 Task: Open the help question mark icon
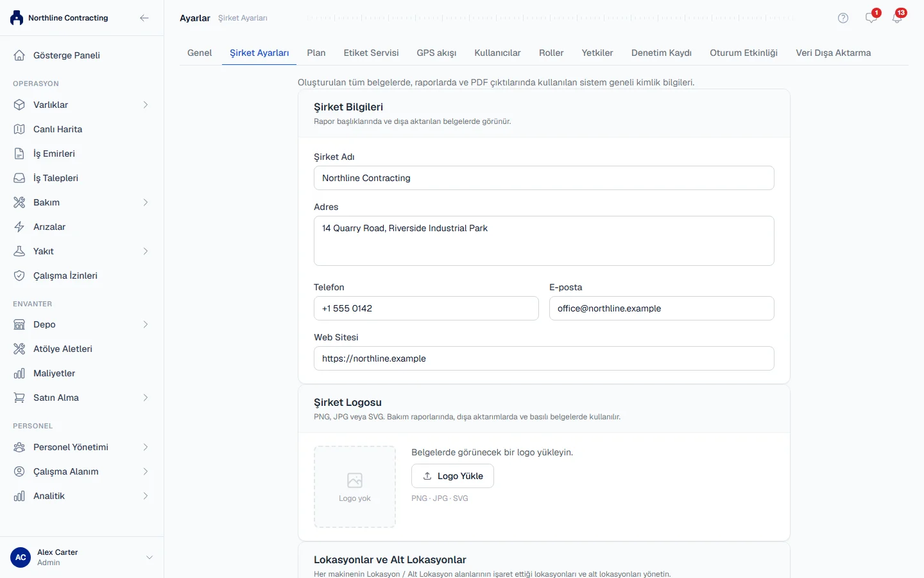click(843, 18)
